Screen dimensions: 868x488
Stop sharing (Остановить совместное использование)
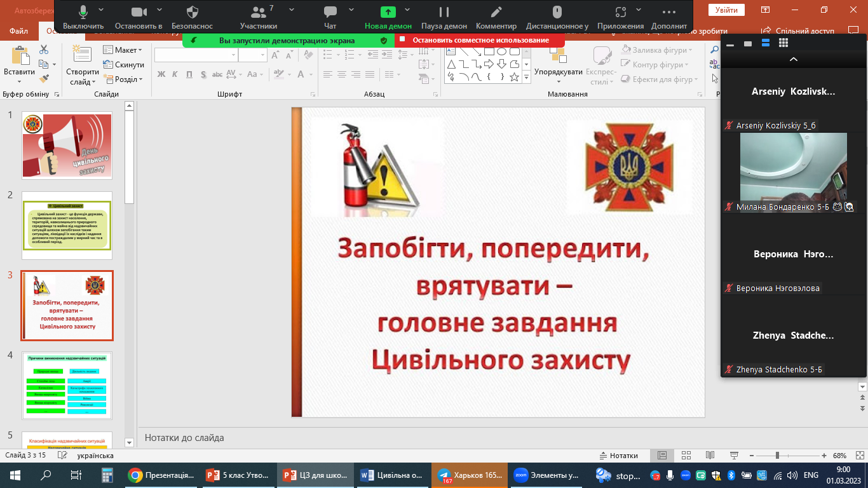tap(480, 40)
